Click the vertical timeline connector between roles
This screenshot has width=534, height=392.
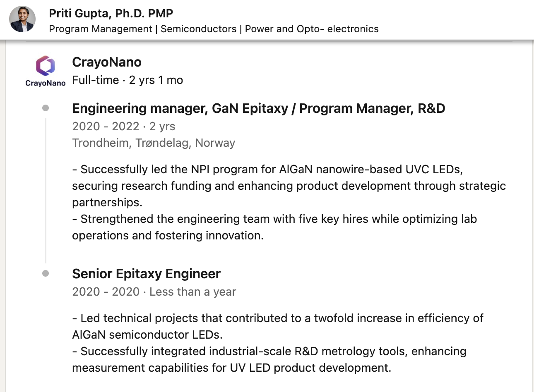click(46, 190)
